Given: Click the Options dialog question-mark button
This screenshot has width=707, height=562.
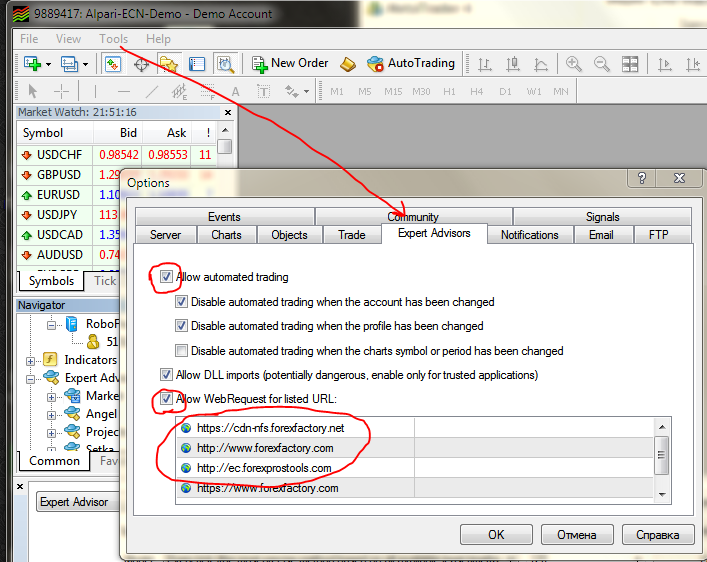Looking at the screenshot, I should point(642,179).
